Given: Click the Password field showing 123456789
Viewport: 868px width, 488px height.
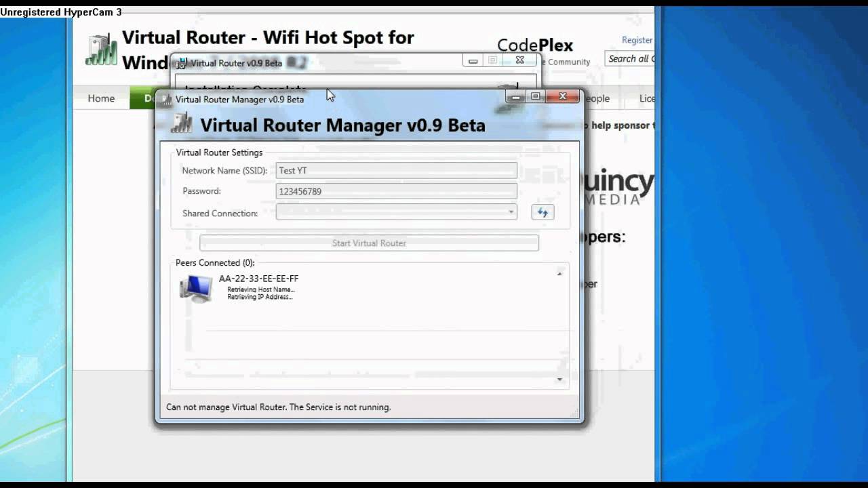Looking at the screenshot, I should tap(396, 191).
